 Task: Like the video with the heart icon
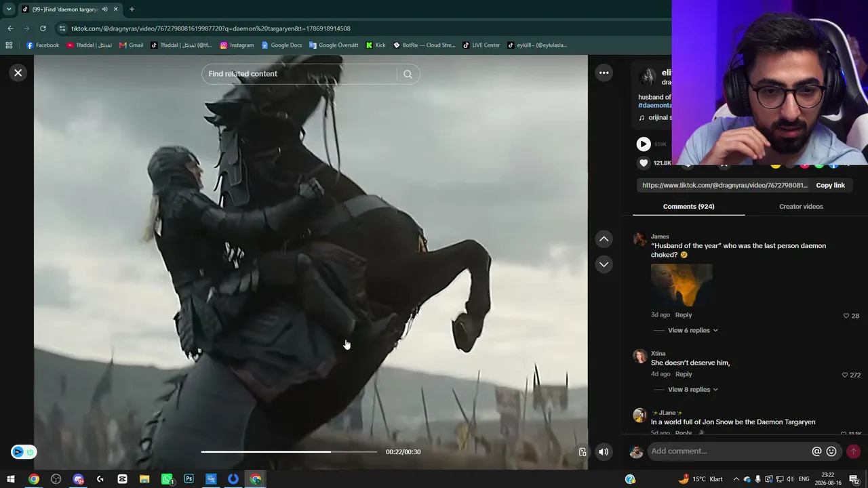tap(644, 163)
